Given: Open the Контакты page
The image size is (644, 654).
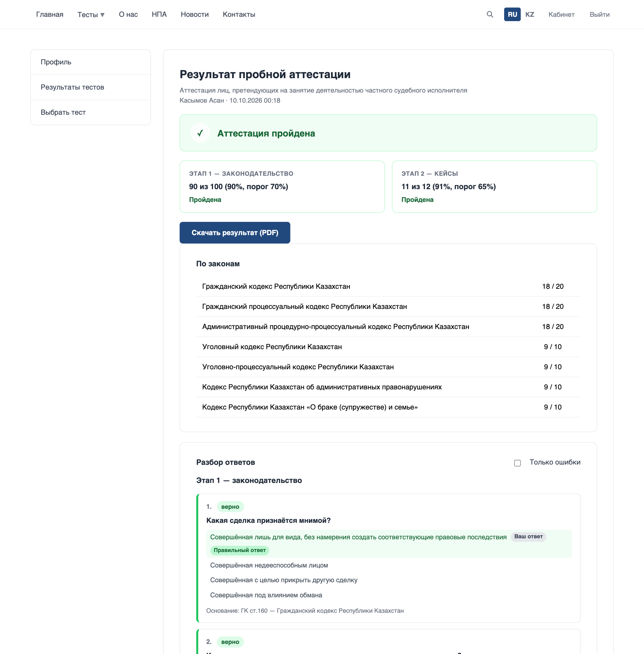Looking at the screenshot, I should click(x=239, y=14).
